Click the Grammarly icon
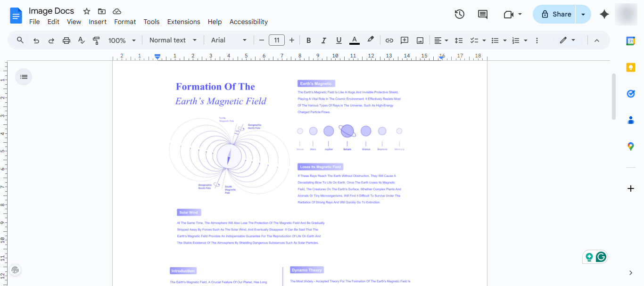 point(601,257)
